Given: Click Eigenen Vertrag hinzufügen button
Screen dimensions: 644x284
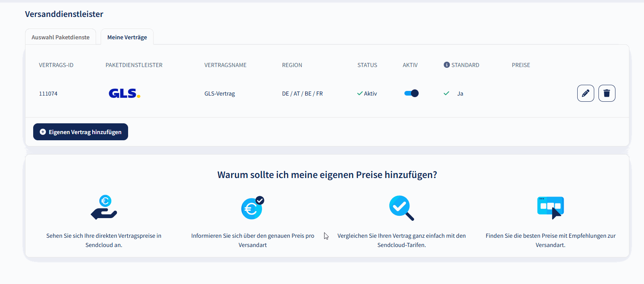Looking at the screenshot, I should [x=81, y=132].
